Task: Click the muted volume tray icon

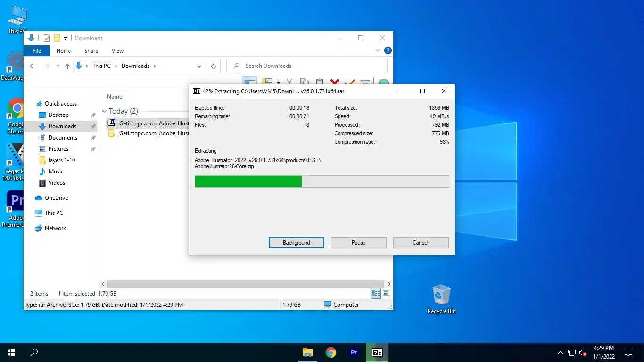Action: [x=583, y=353]
